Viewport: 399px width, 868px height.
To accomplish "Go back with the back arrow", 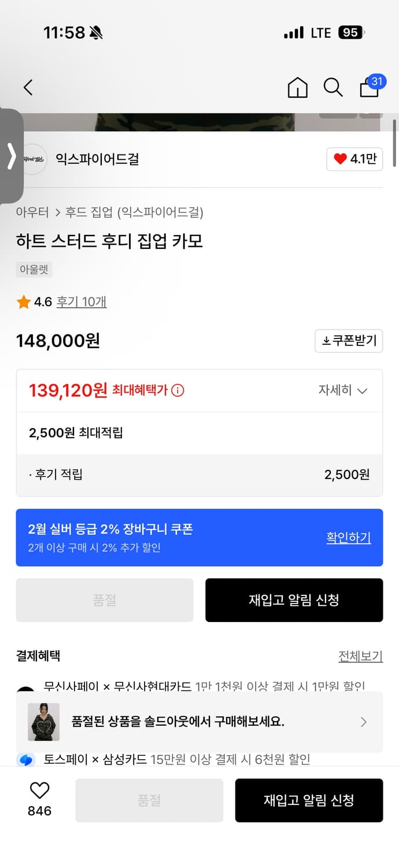I will coord(27,87).
